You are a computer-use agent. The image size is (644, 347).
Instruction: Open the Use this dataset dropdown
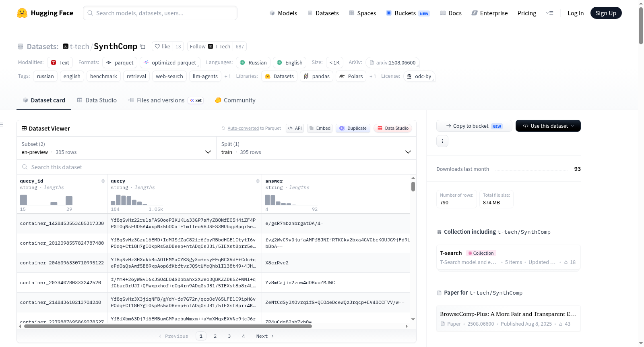[x=548, y=126]
